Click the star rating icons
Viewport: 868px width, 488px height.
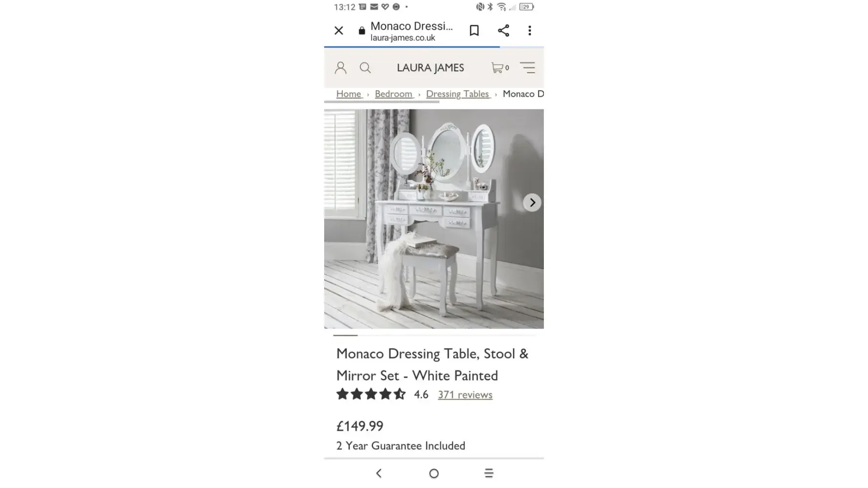(371, 394)
